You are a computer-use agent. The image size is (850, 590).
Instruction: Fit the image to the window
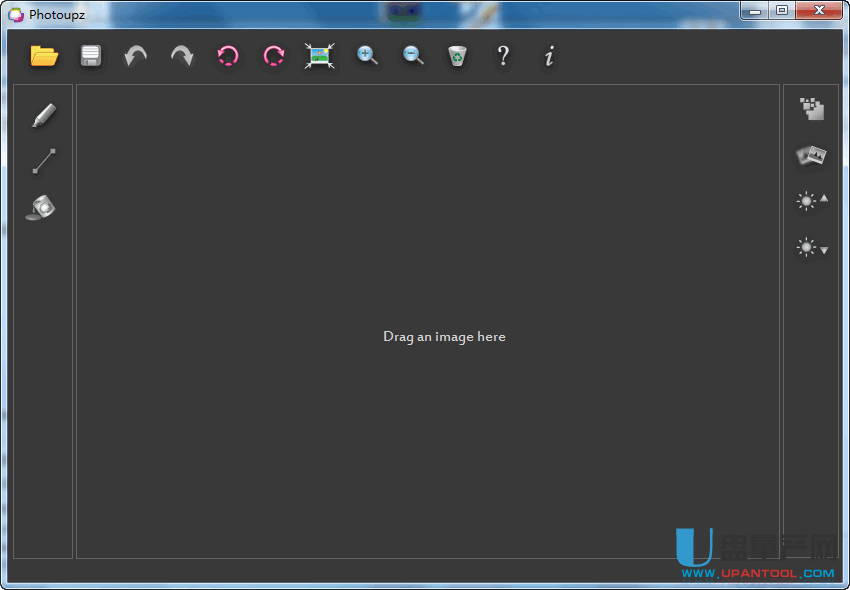[x=319, y=56]
